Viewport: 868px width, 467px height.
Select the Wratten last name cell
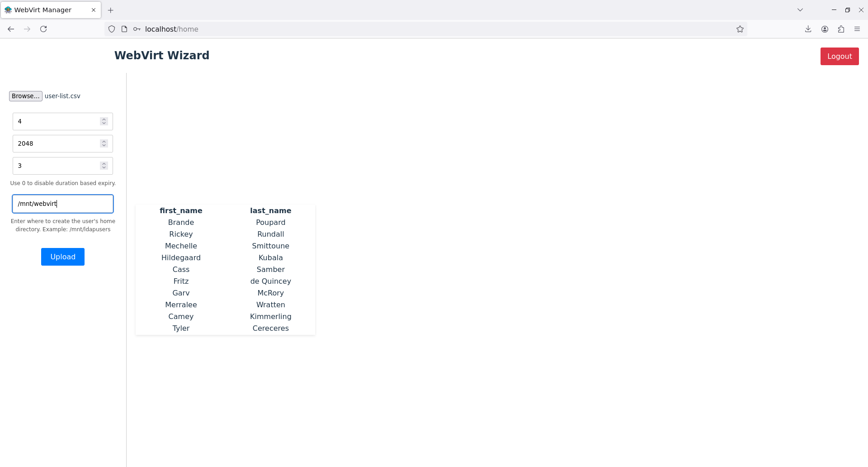(x=271, y=305)
